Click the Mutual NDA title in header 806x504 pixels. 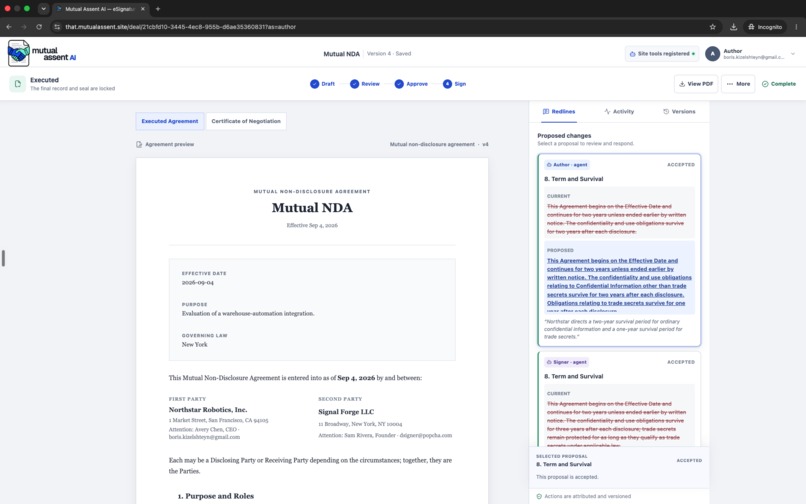pyautogui.click(x=341, y=54)
